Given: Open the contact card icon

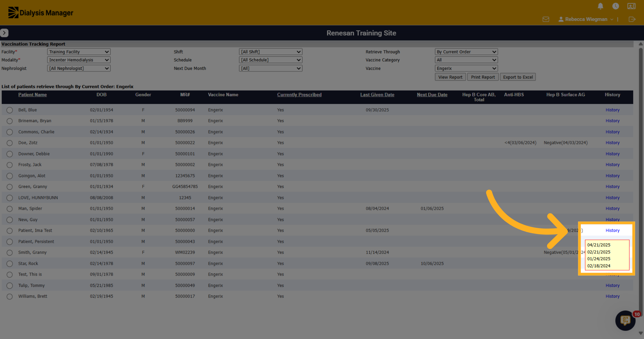Looking at the screenshot, I should click(x=631, y=6).
